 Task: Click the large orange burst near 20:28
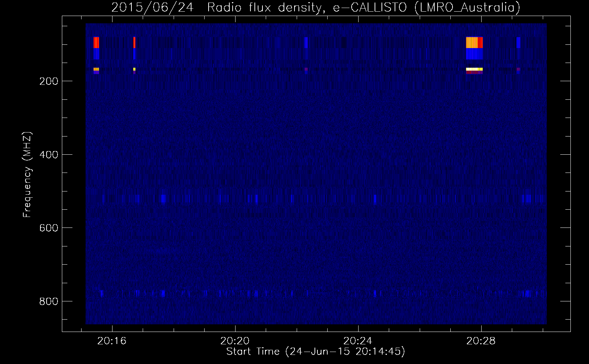[474, 43]
